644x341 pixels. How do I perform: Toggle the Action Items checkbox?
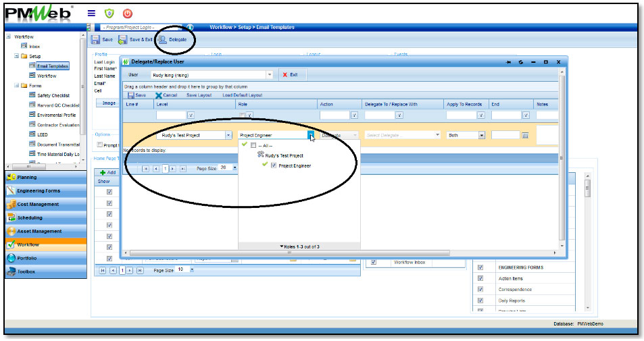pyautogui.click(x=480, y=278)
